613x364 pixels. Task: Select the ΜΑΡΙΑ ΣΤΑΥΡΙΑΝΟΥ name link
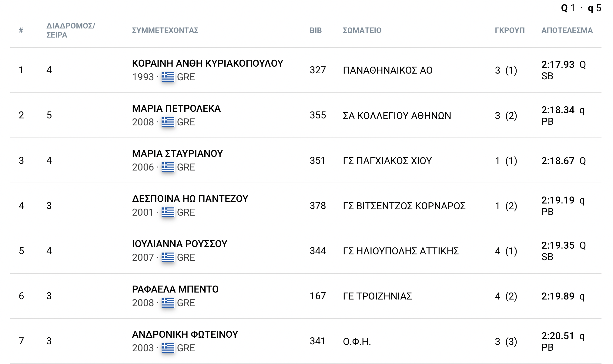pyautogui.click(x=177, y=154)
